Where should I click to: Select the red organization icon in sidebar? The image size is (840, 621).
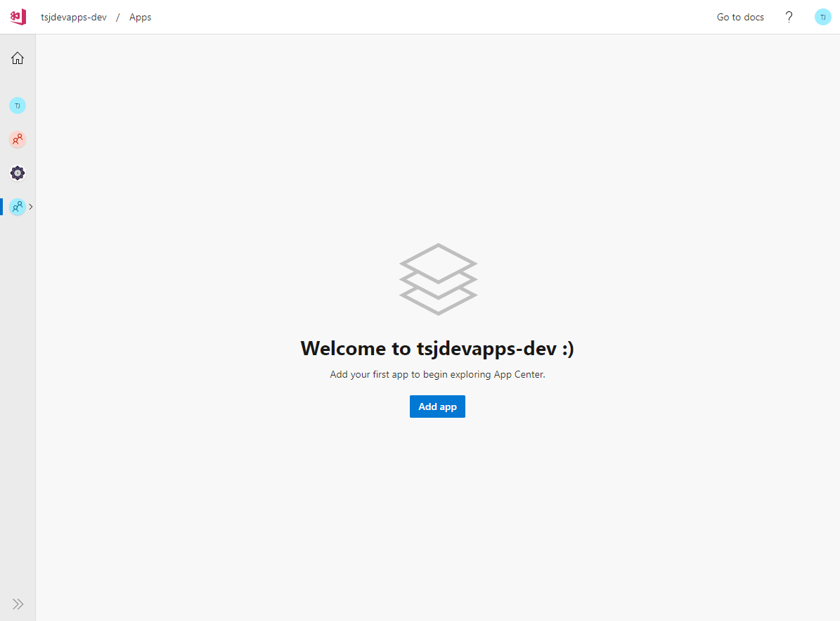click(18, 139)
